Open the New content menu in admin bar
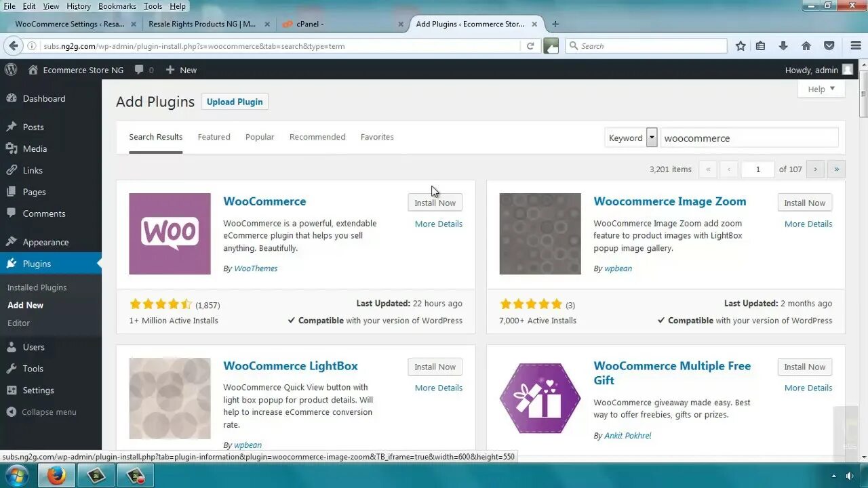This screenshot has height=488, width=868. pyautogui.click(x=181, y=70)
